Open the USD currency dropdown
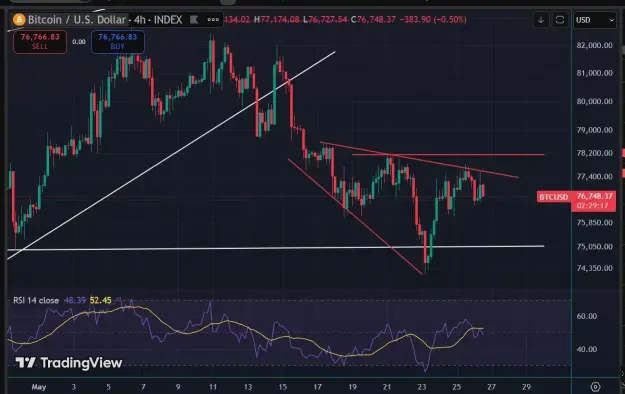This screenshot has height=394, width=625. click(x=594, y=20)
